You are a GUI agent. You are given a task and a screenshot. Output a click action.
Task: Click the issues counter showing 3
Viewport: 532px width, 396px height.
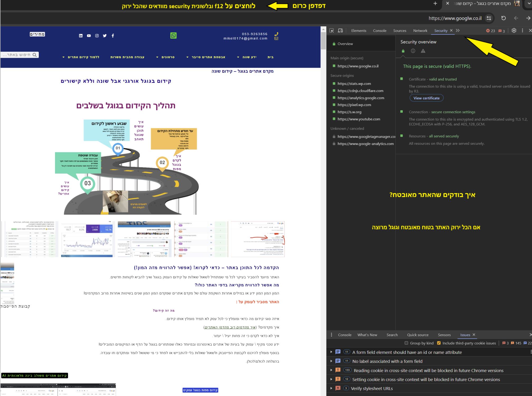[x=502, y=31]
